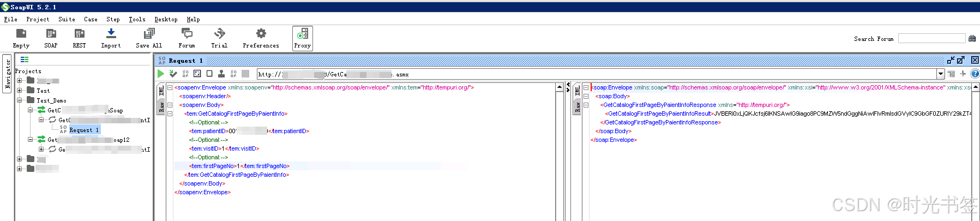Maximize the Request 1 internal window icon

tap(961, 60)
